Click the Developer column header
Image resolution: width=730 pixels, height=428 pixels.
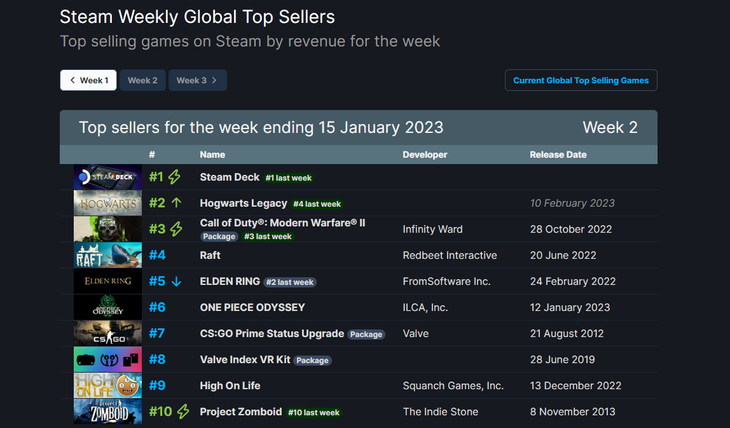tap(425, 155)
